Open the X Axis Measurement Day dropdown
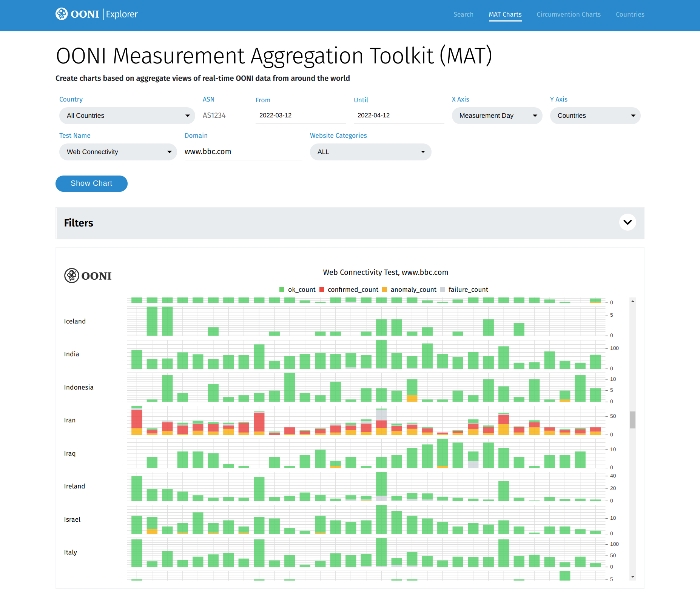Screen dimensions: 700x590 pyautogui.click(x=497, y=116)
